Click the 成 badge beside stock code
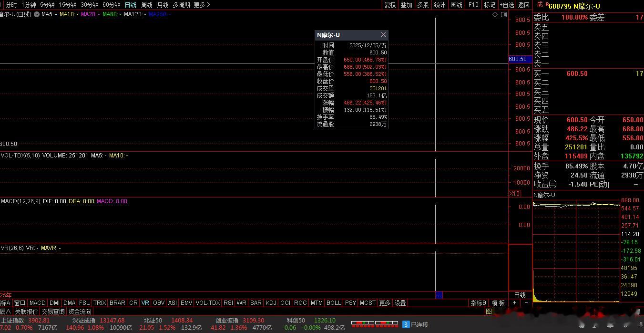 point(540,5)
